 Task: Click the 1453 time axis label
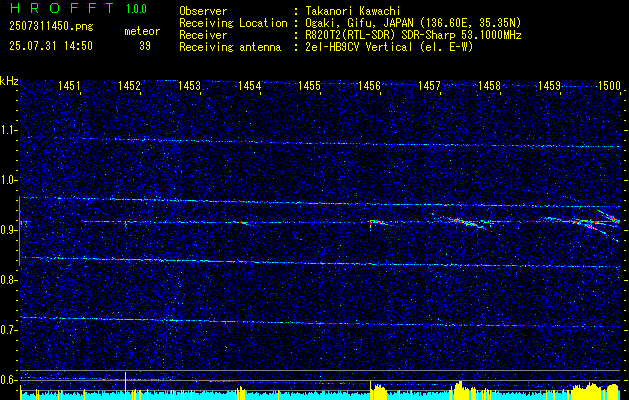pos(189,85)
